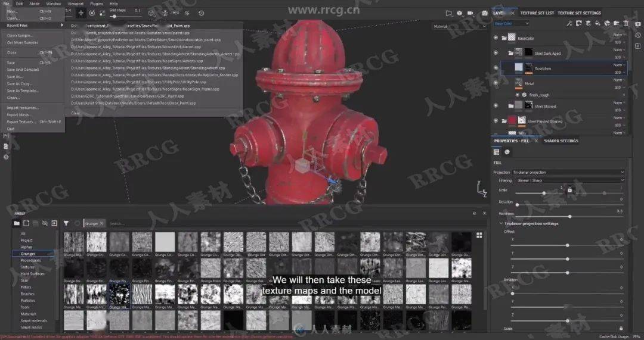This screenshot has height=340, width=644.
Task: Click the add effect magic wand icon
Action: [569, 23]
